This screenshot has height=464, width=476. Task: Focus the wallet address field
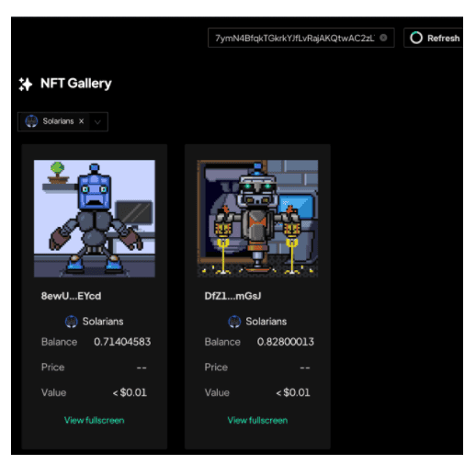click(294, 38)
